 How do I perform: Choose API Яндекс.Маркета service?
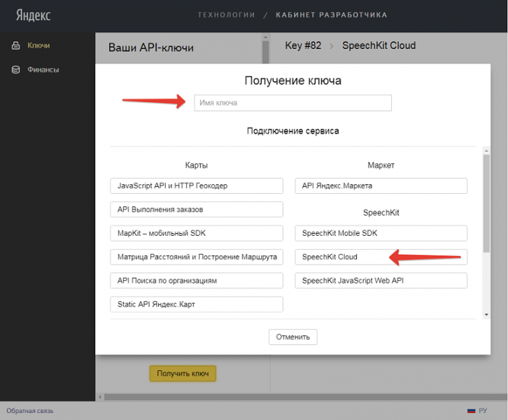coord(381,185)
